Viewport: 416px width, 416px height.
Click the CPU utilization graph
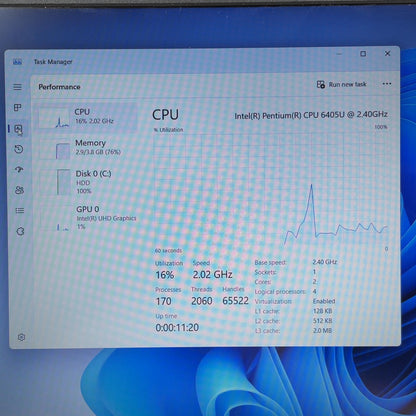pyautogui.click(x=271, y=190)
